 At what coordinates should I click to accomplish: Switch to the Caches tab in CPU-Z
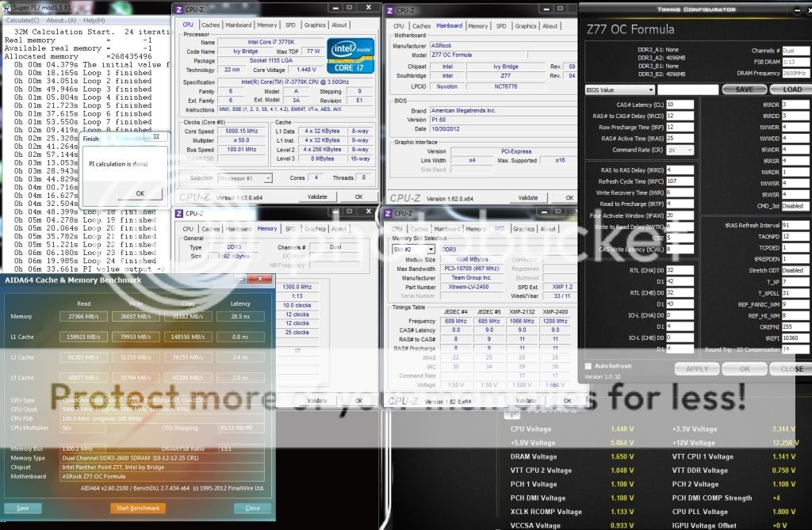pyautogui.click(x=211, y=25)
